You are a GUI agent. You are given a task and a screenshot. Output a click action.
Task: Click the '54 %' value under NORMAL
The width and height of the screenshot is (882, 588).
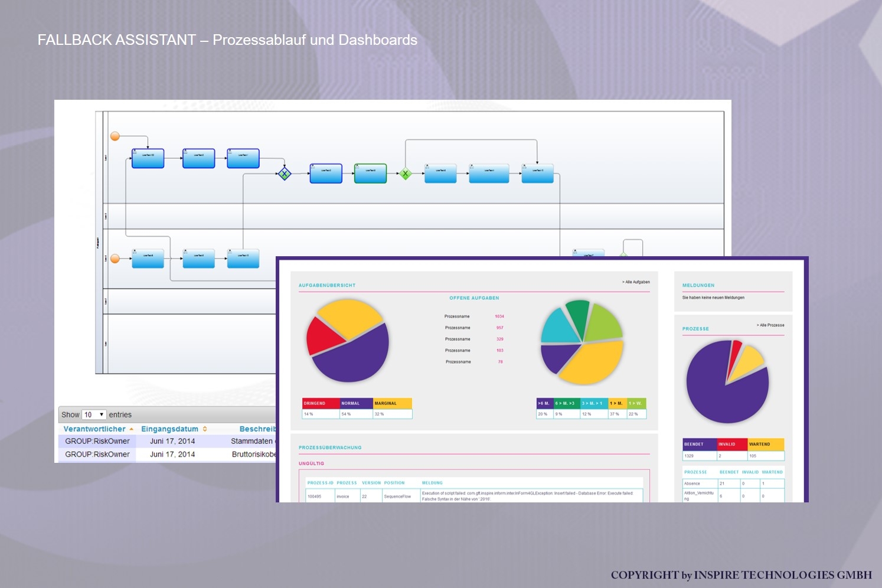click(346, 414)
